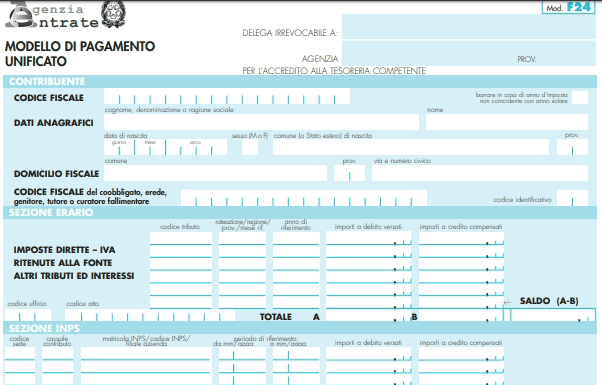Click the comune di nascita field
This screenshot has height=385, width=602.
(411, 147)
